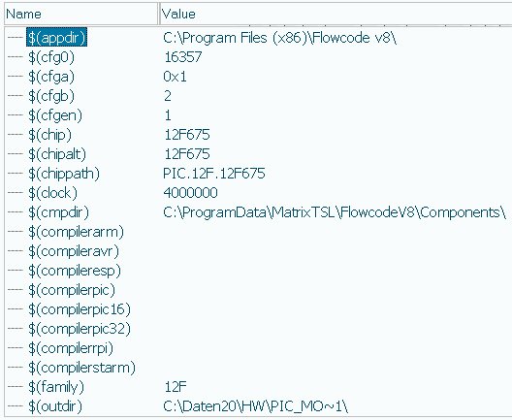Viewport: 512px width, 420px height.
Task: Select the $(cfgen) variable
Action: click(55, 115)
